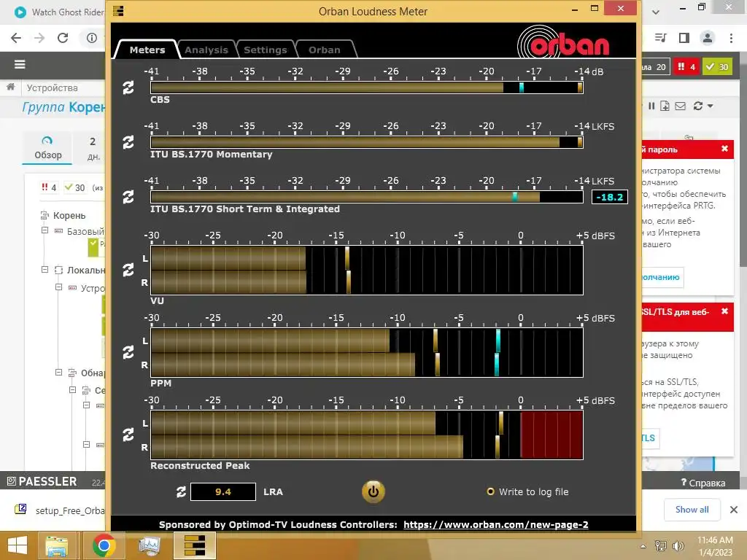Viewport: 747px width, 560px height.
Task: Reset the ITU BS.1770 Momentary meter
Action: 128,142
